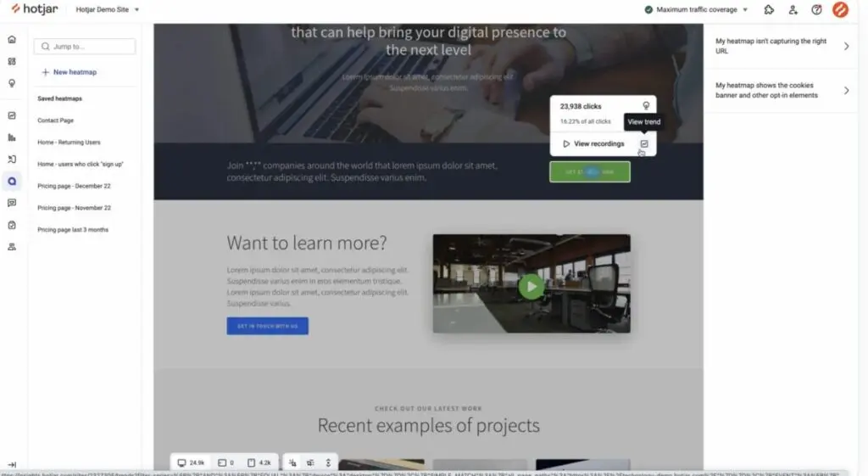
Task: Click the New heatmap button
Action: 70,72
